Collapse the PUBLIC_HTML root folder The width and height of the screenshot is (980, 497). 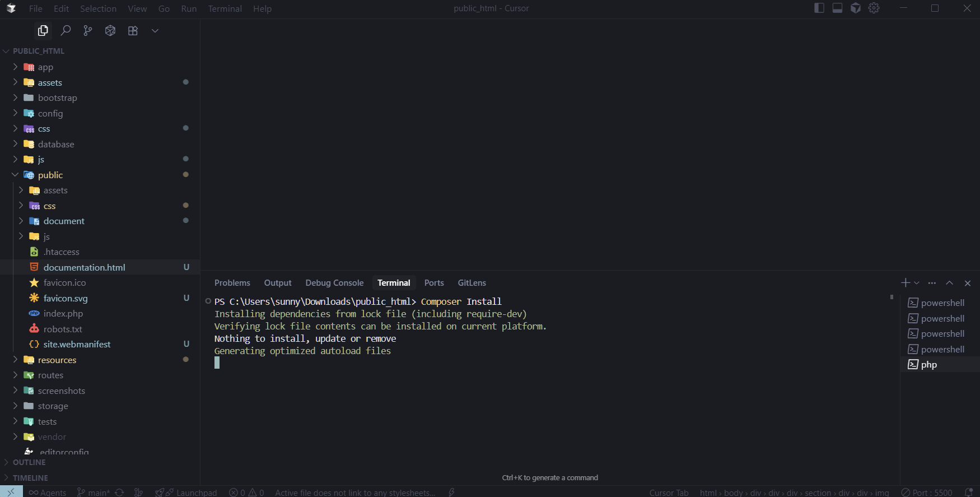tap(38, 51)
